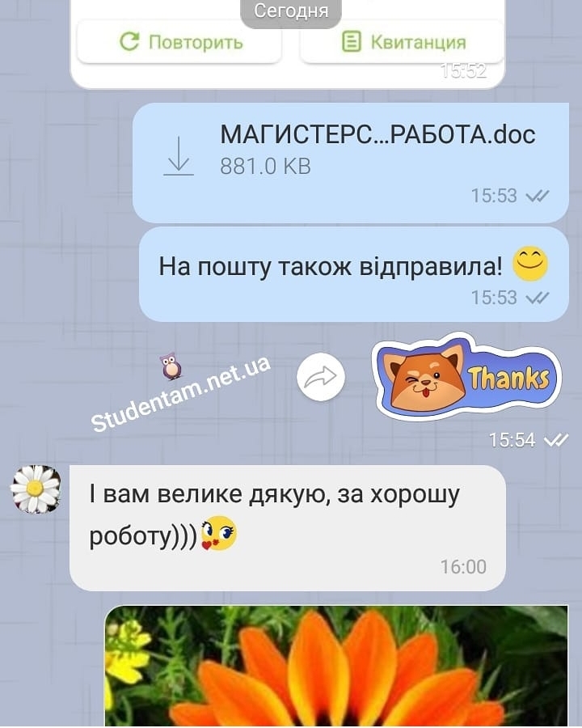Click read checkmarks on the doc message
This screenshot has width=582, height=728.
[538, 196]
